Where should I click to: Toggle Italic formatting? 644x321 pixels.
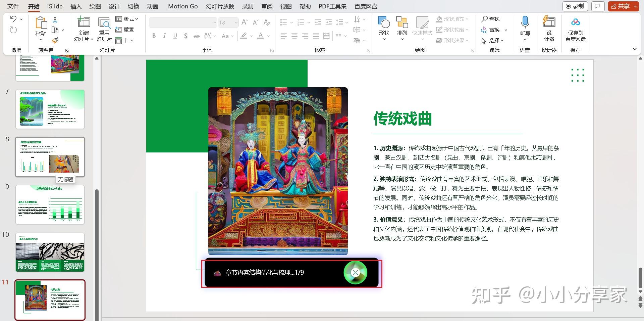point(164,36)
